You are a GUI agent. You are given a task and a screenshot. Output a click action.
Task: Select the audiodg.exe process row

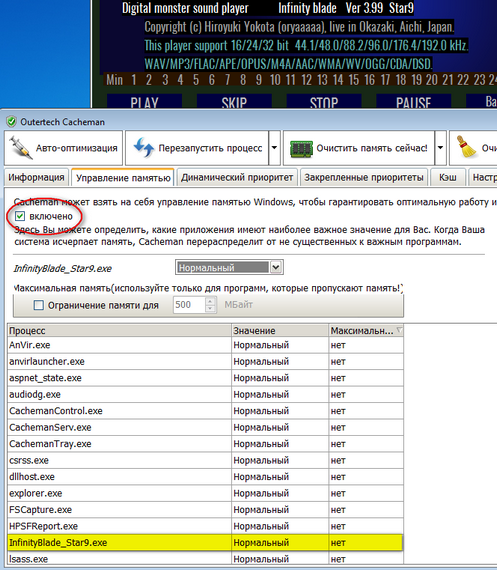tap(205, 394)
